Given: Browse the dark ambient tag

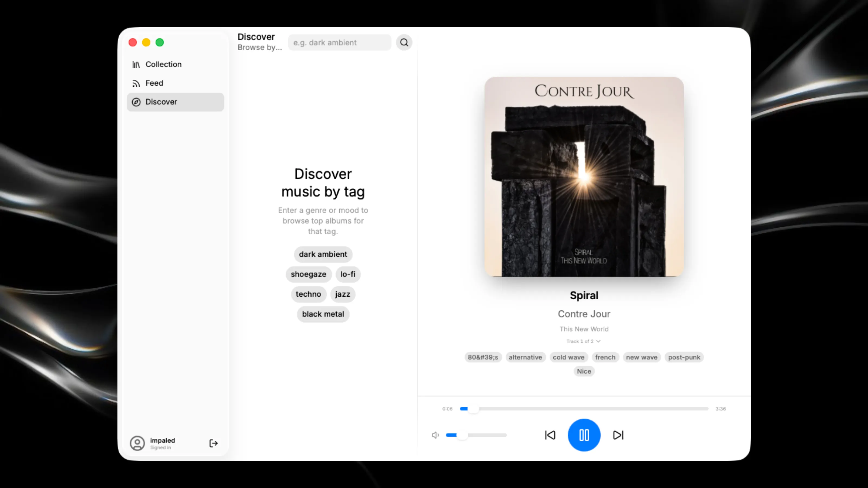Looking at the screenshot, I should 323,254.
